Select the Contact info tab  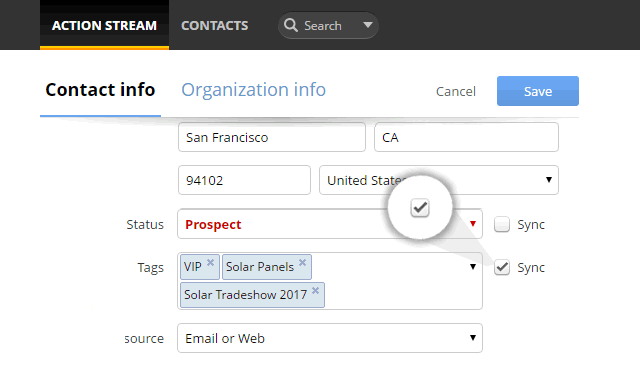click(100, 89)
